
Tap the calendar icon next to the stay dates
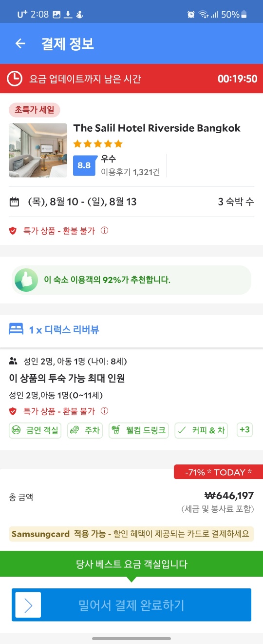(14, 201)
